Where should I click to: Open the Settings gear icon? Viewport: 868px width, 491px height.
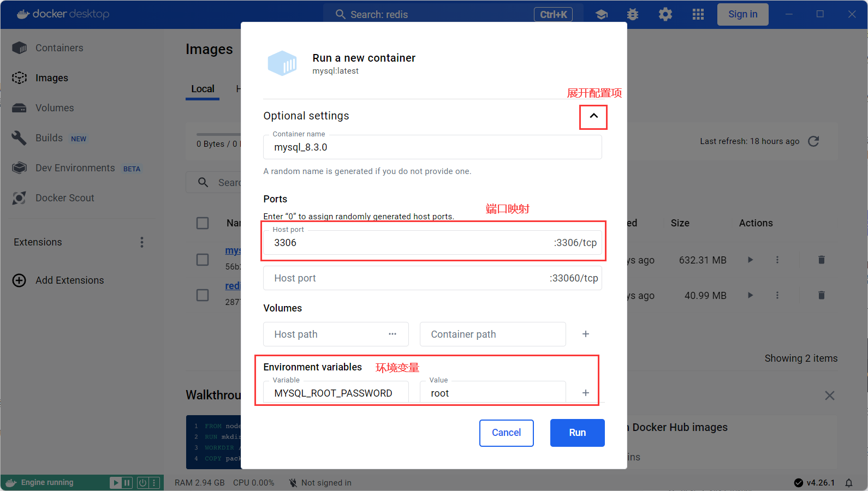tap(665, 14)
